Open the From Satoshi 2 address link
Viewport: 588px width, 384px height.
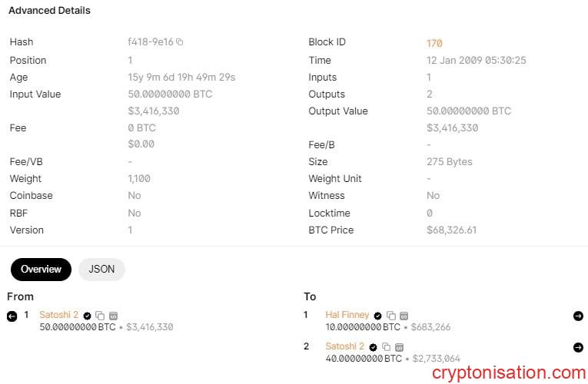click(59, 315)
